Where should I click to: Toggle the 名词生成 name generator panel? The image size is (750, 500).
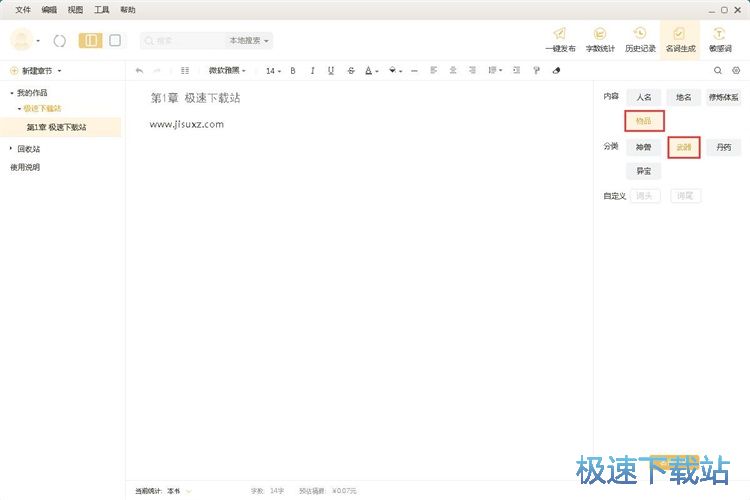tap(680, 40)
